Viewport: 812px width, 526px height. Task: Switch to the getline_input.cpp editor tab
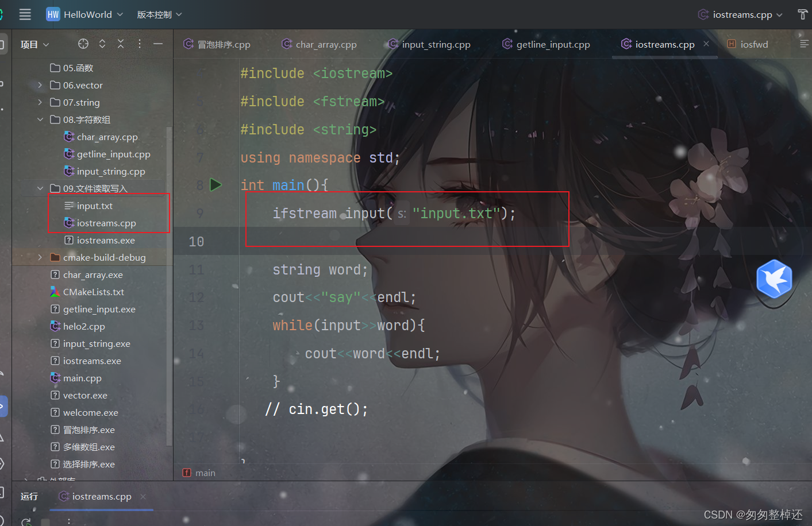point(546,44)
